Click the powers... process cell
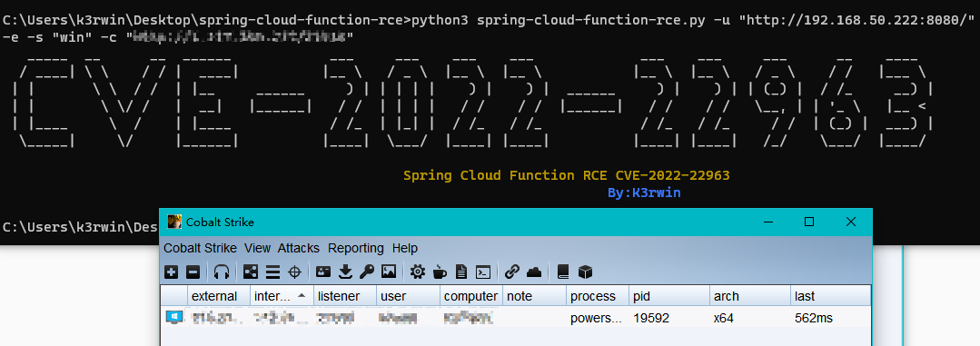Screen dimensions: 980x346 [596, 319]
